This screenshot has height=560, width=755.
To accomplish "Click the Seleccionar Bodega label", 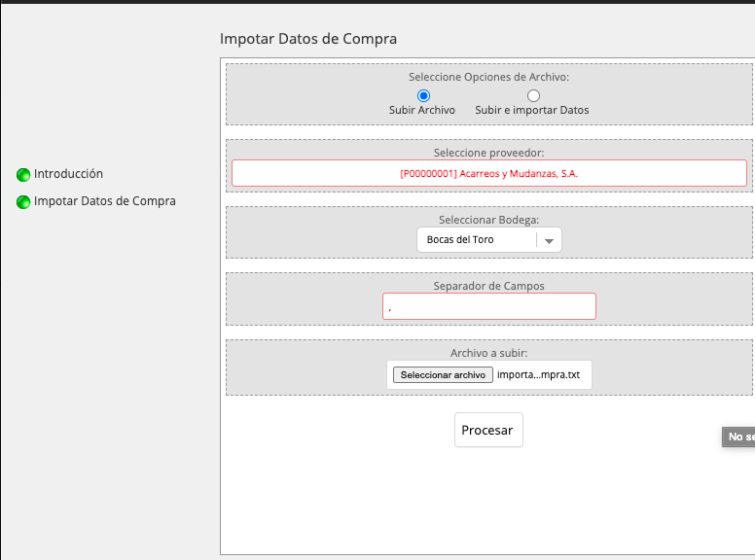I will pyautogui.click(x=488, y=220).
